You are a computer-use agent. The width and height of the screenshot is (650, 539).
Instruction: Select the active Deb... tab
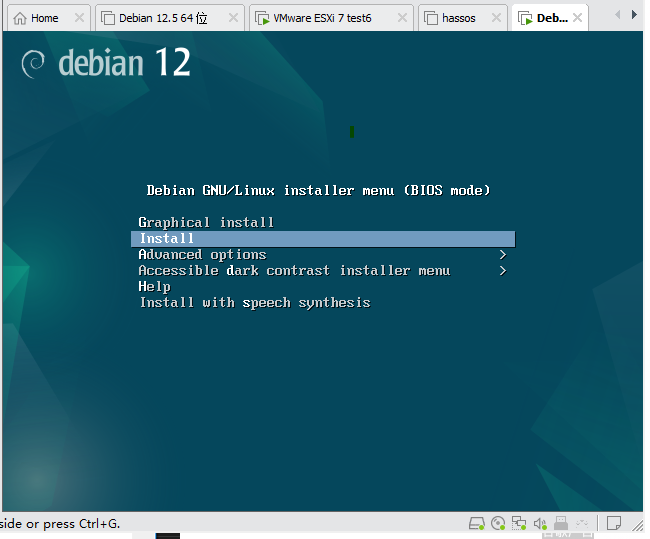552,18
